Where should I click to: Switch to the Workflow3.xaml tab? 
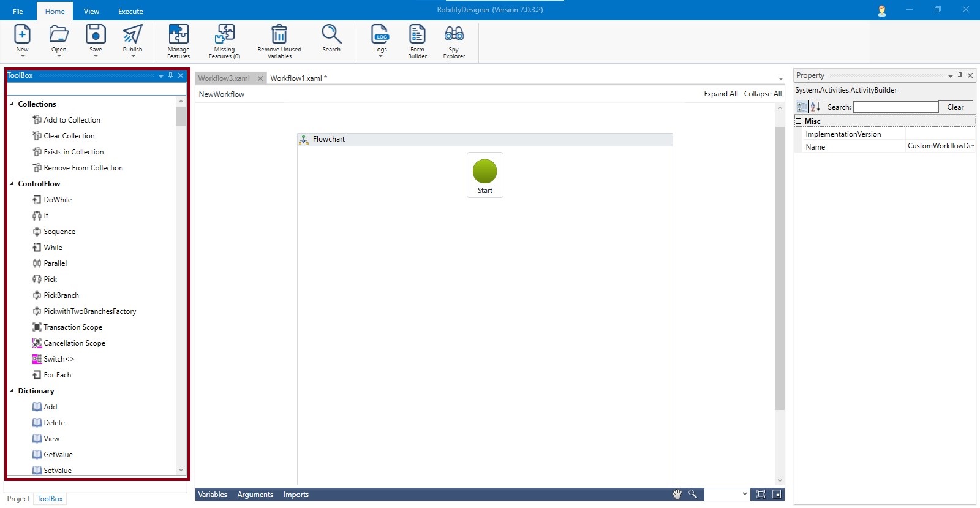(224, 78)
